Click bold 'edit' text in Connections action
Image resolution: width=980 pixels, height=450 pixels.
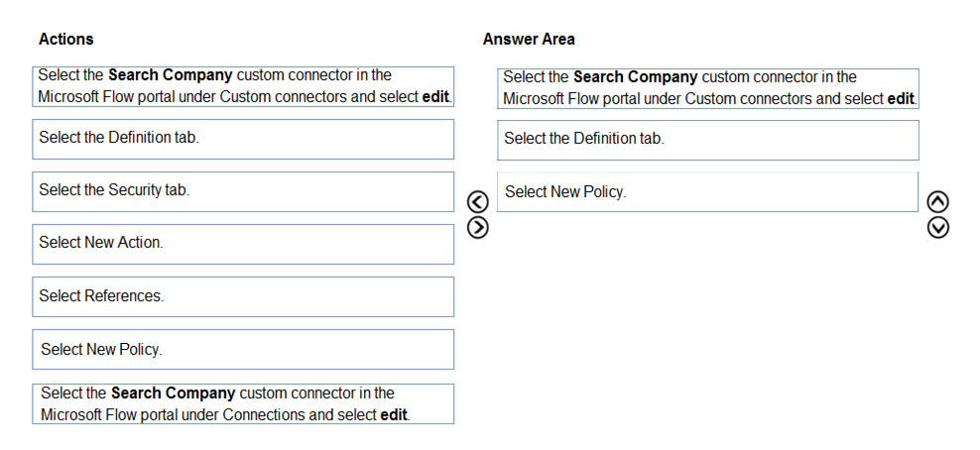[x=394, y=414]
